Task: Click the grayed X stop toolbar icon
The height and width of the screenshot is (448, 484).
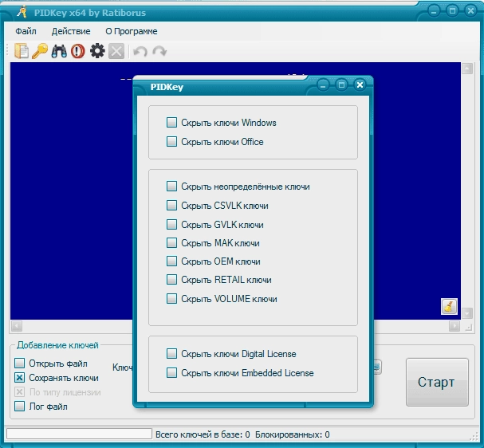Action: (x=116, y=51)
